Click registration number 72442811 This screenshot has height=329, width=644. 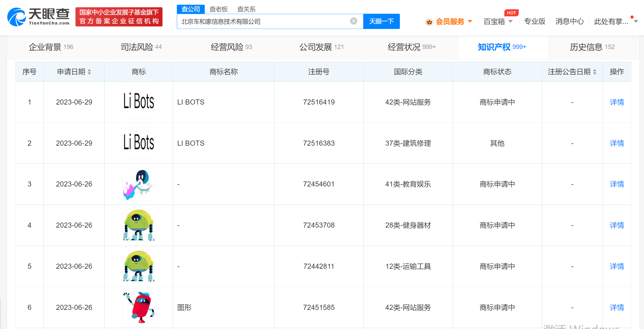(319, 266)
